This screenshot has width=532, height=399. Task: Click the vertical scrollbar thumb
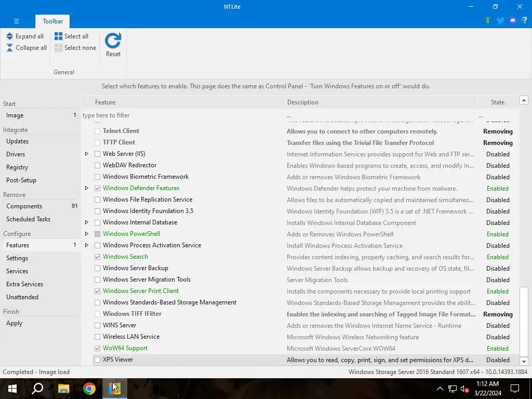pyautogui.click(x=524, y=321)
